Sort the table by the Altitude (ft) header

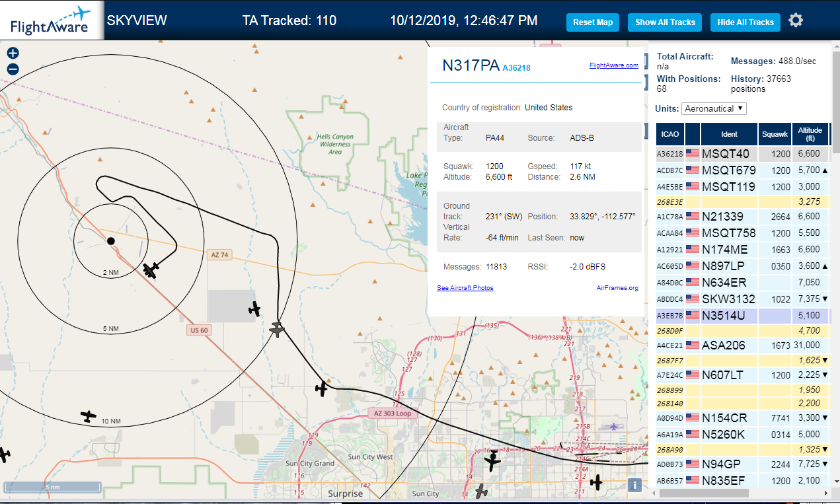810,134
